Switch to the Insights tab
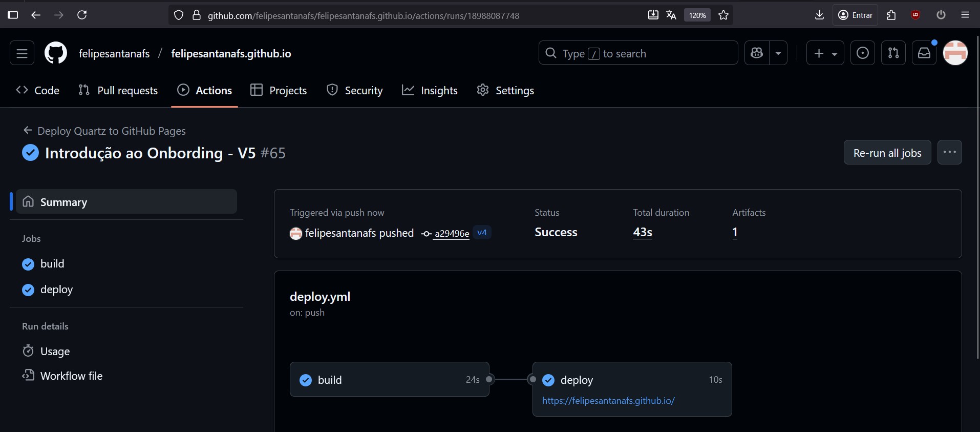Image resolution: width=980 pixels, height=432 pixels. pyautogui.click(x=430, y=91)
